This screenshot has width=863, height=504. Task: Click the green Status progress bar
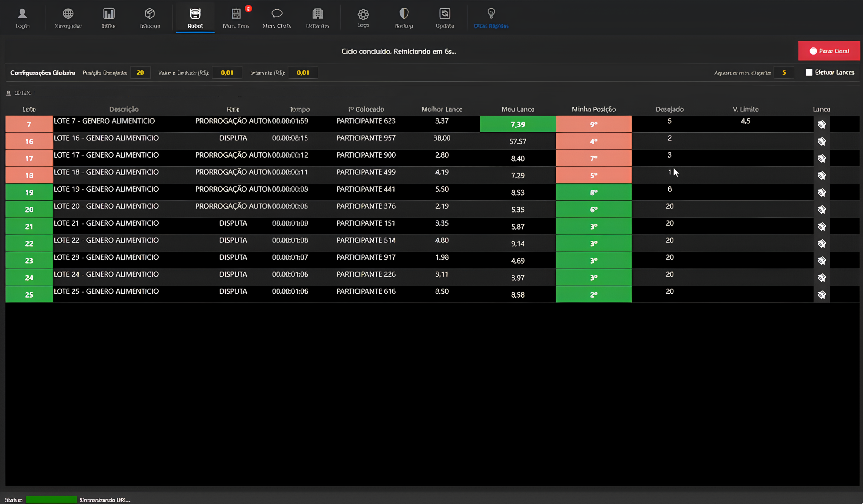pos(51,500)
